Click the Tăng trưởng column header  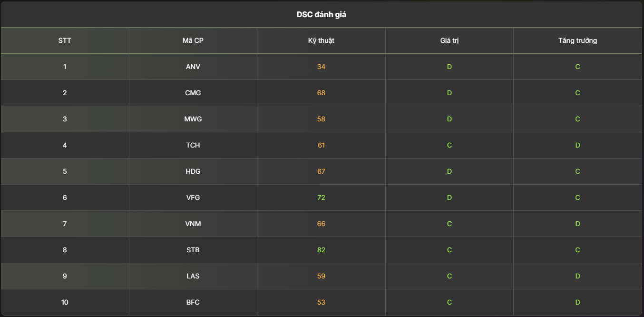pos(577,40)
